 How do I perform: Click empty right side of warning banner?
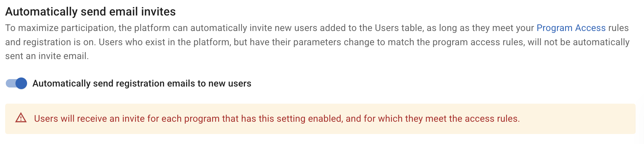tap(580, 118)
